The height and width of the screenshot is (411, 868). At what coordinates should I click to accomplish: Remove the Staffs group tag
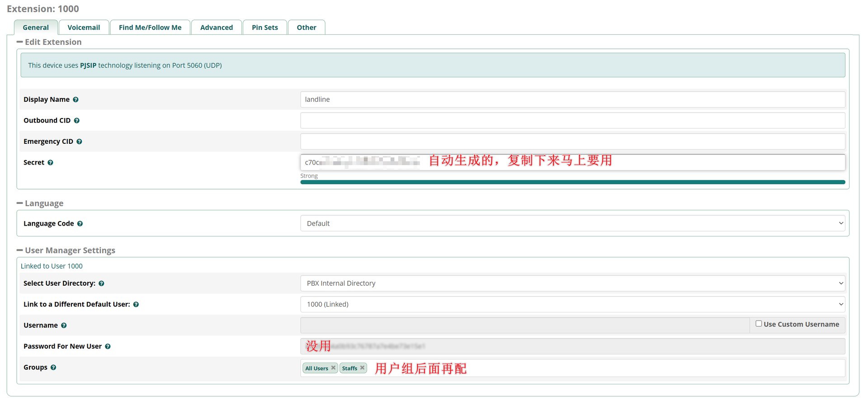(362, 368)
